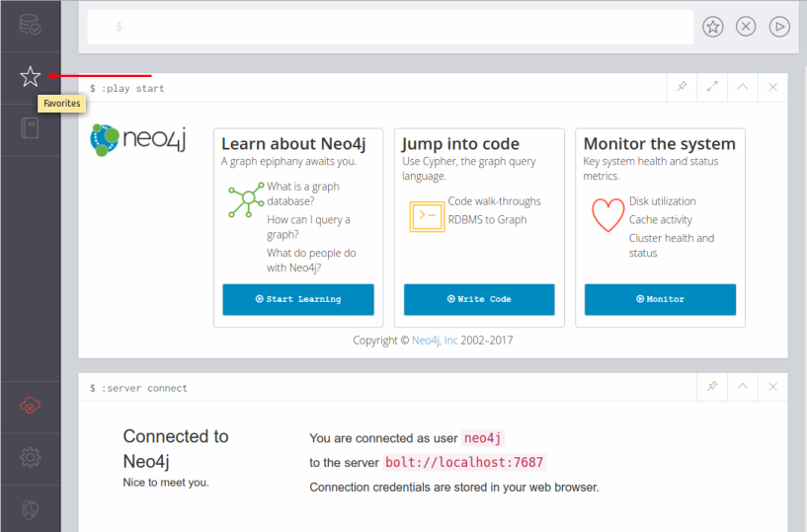This screenshot has width=807, height=532.
Task: Click the star icon to favorite the query
Action: tap(713, 28)
